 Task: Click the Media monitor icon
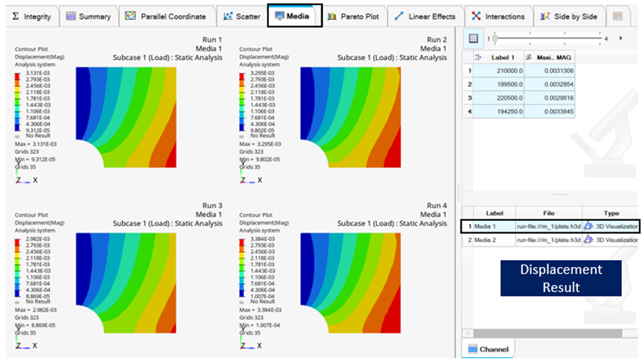pyautogui.click(x=279, y=16)
